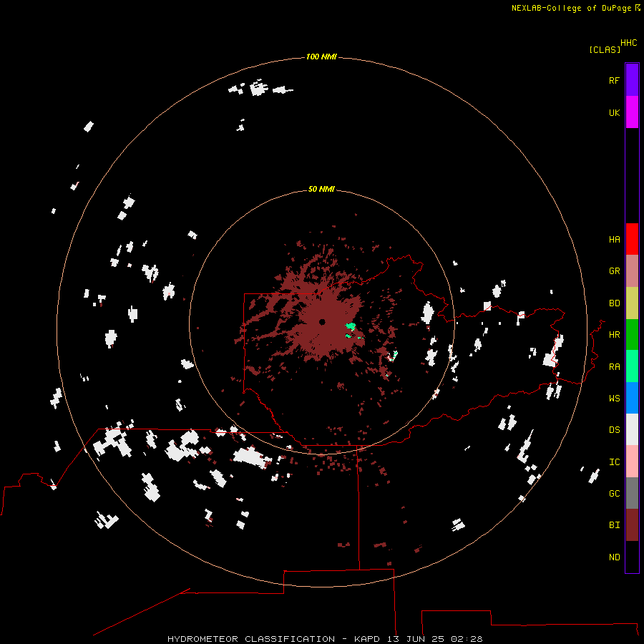Click the HA legend label
The height and width of the screenshot is (644, 644).
point(614,240)
